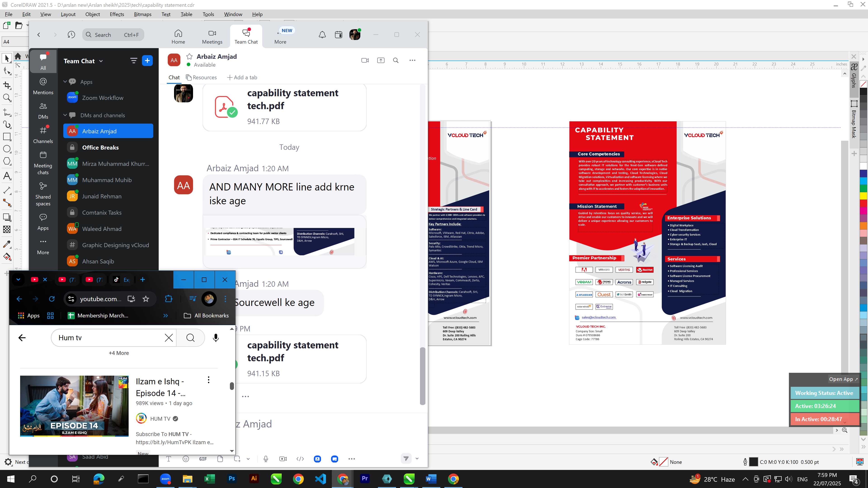Open Excel from the taskbar

tap(210, 479)
